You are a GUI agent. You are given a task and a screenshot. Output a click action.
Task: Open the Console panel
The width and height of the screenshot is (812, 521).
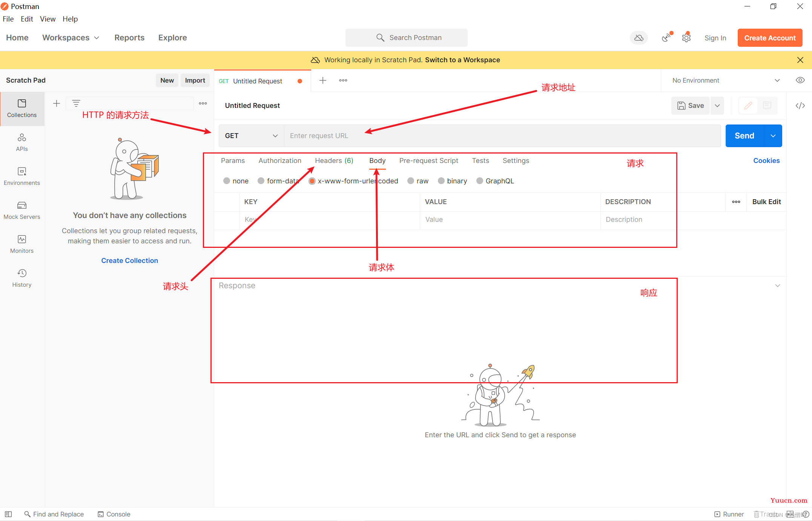[x=114, y=514]
